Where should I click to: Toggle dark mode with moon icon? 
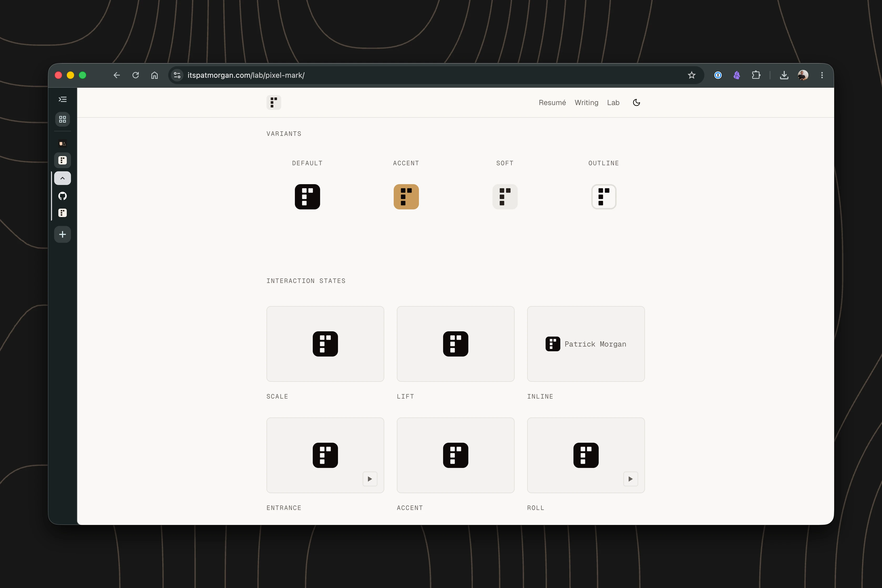tap(636, 102)
